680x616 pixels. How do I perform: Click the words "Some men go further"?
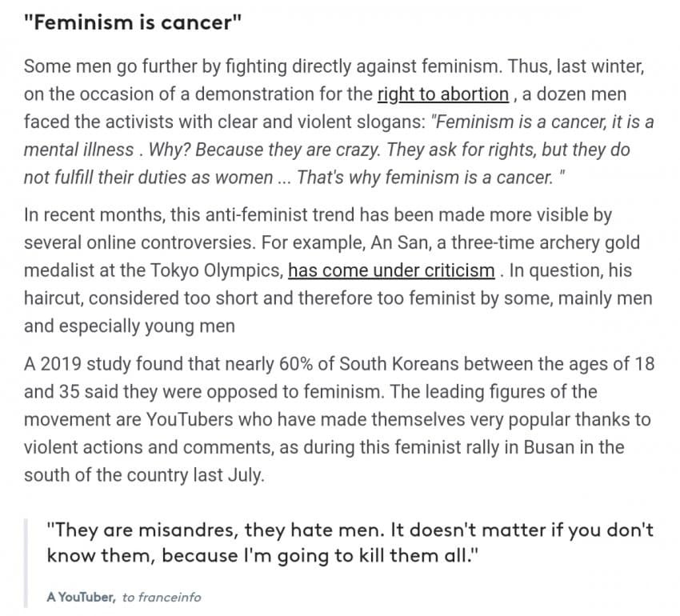pyautogui.click(x=112, y=66)
